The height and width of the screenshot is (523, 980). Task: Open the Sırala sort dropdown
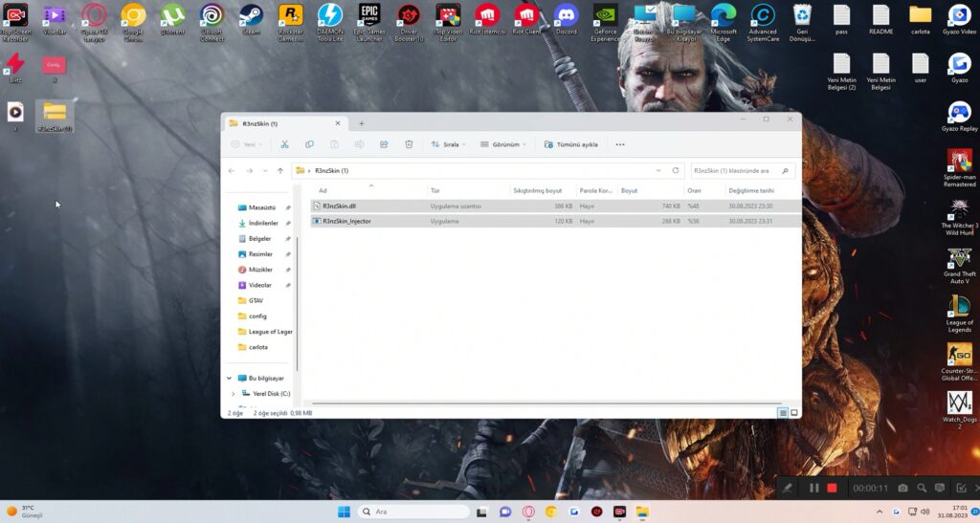coord(448,144)
